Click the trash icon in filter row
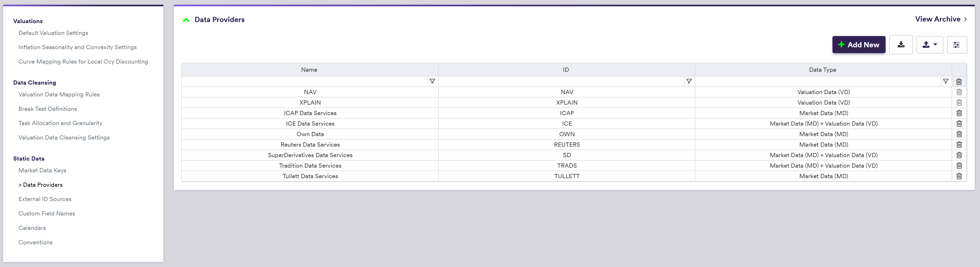The image size is (980, 267). [x=959, y=82]
